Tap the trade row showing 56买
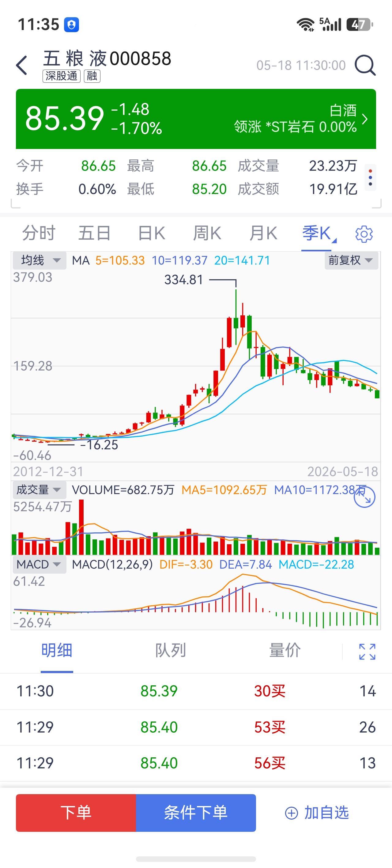392x868 pixels. click(196, 763)
